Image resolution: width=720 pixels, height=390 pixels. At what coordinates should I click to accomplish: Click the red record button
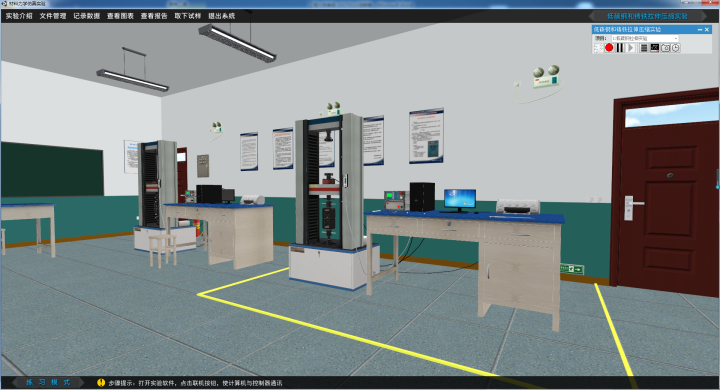point(609,48)
